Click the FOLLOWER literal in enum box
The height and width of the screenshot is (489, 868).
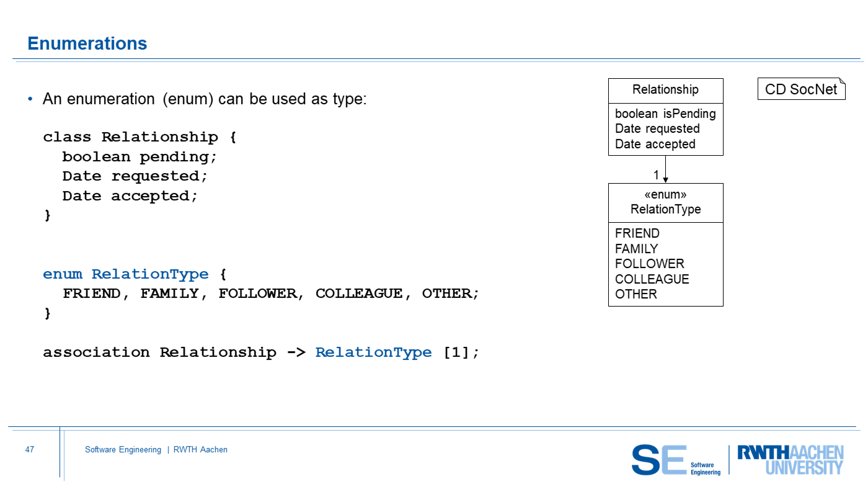(x=649, y=264)
